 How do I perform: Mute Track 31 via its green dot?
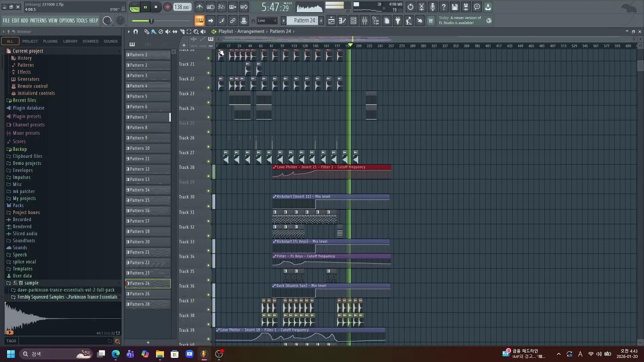(x=209, y=221)
